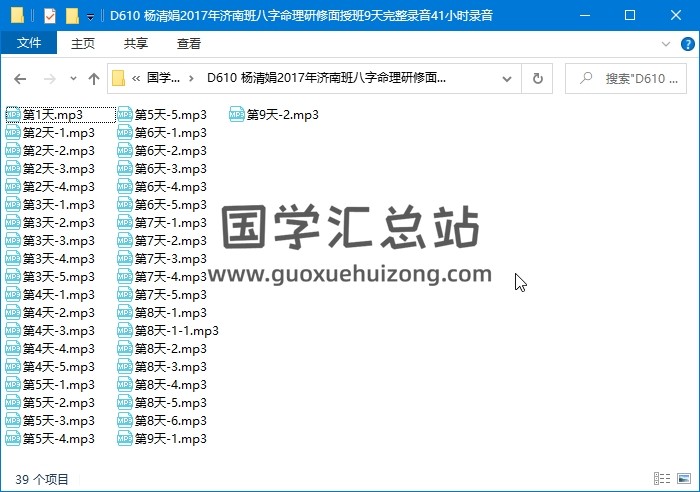Select the MP3 icon of 第5天-5.mp3
Screen dimensions: 700x492
[125, 114]
